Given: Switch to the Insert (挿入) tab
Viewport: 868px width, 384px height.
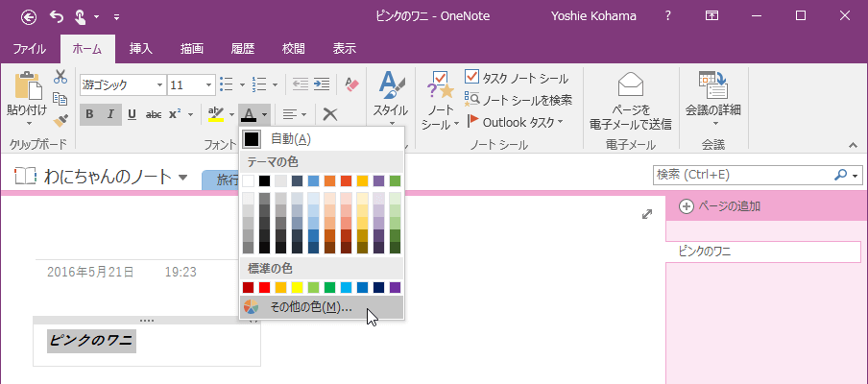Looking at the screenshot, I should [x=140, y=49].
